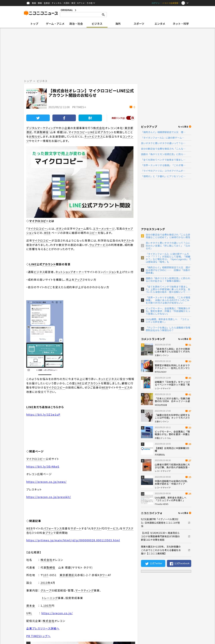Click the search magnifier icon
This screenshot has height=644, width=215.
[x=103, y=15]
